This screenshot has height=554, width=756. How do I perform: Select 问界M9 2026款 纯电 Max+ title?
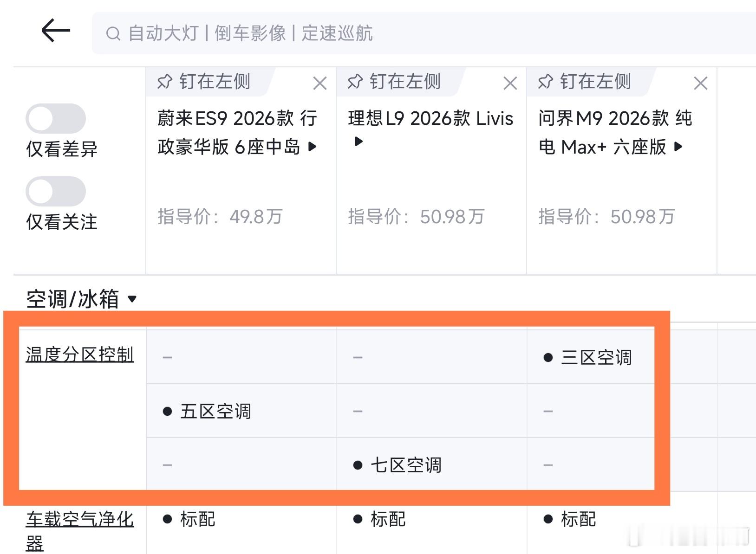615,133
